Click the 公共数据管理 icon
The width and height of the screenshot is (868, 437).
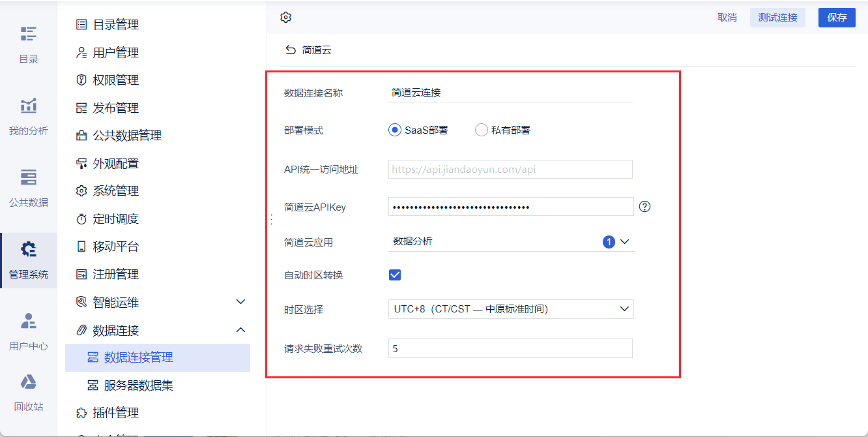(x=81, y=136)
